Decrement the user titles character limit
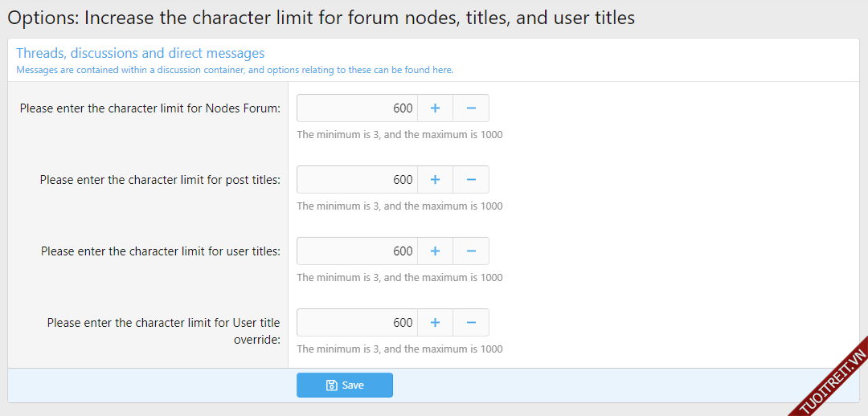 pos(471,251)
